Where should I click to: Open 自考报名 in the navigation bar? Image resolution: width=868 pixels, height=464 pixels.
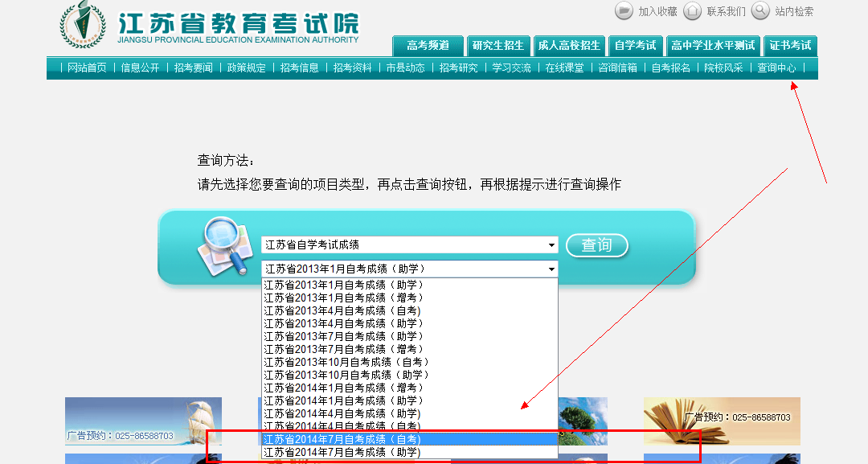(x=670, y=68)
